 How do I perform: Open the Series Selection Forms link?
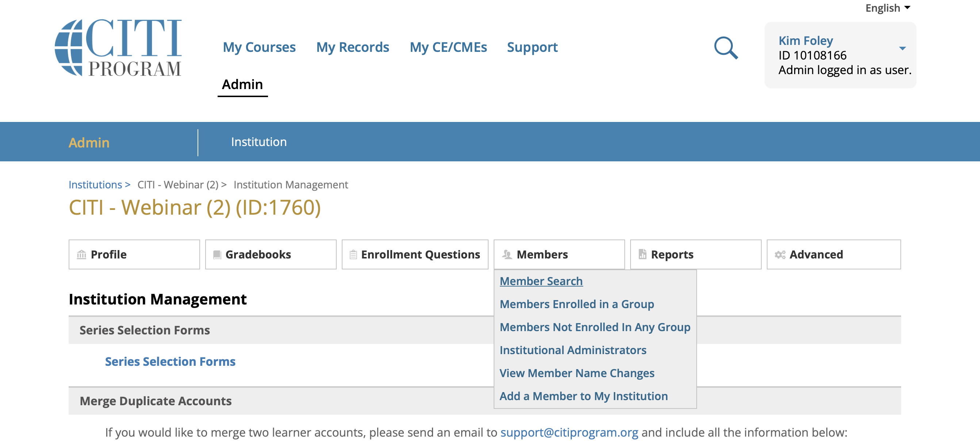pyautogui.click(x=170, y=361)
